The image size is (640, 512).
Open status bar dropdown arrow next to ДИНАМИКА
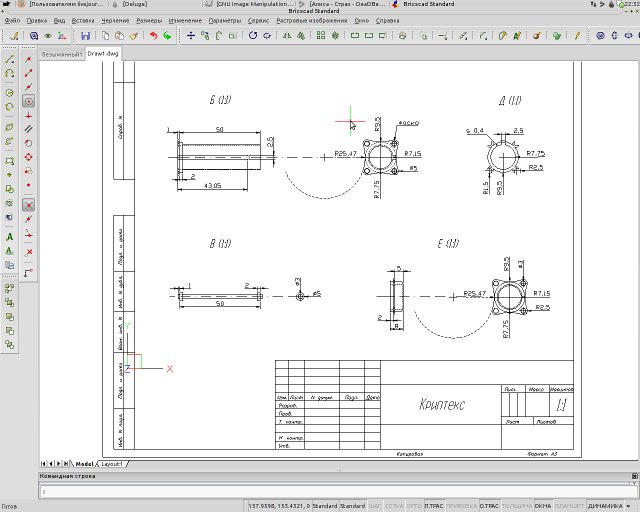tap(629, 506)
